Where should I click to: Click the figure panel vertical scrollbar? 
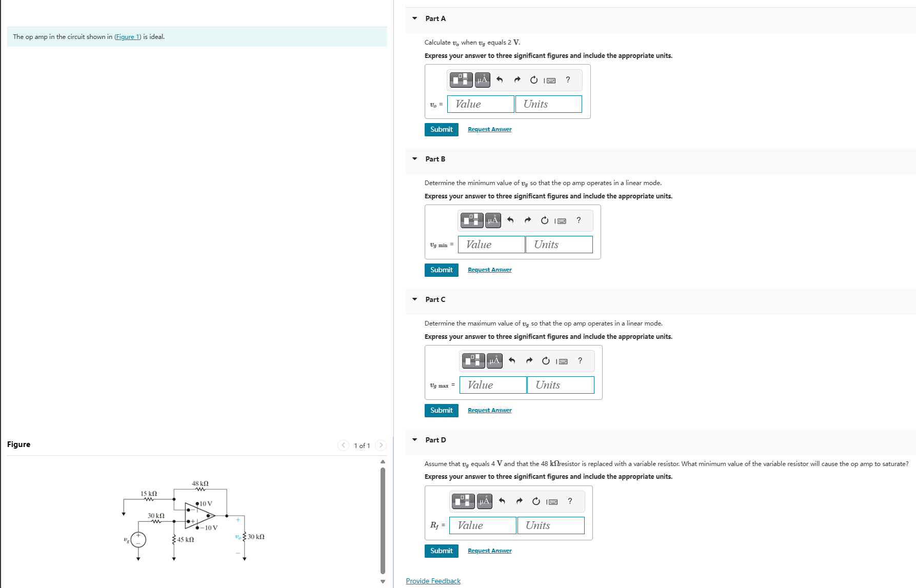pyautogui.click(x=383, y=520)
